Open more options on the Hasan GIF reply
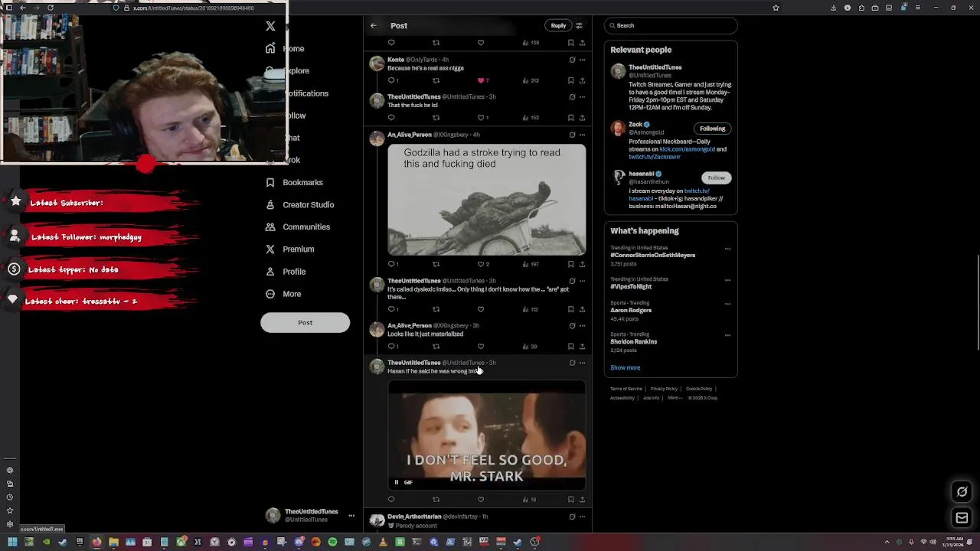 click(x=582, y=363)
